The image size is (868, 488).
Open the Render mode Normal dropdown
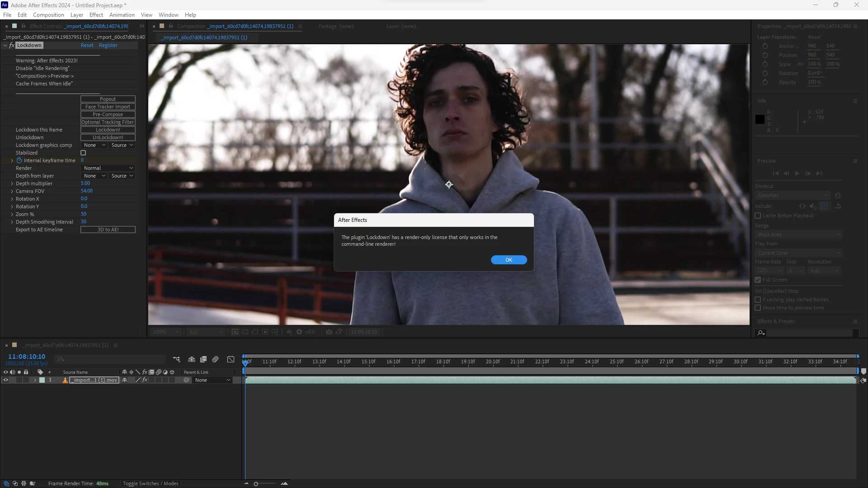tap(108, 168)
